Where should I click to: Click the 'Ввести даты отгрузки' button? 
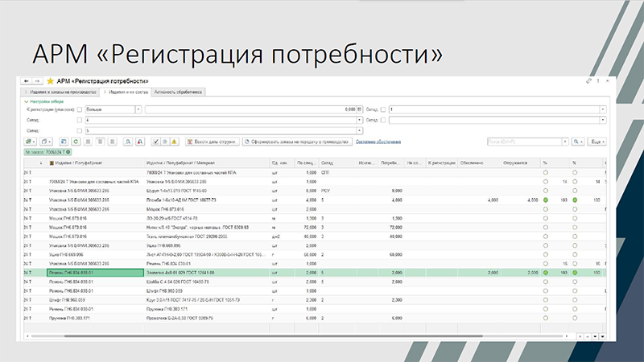[x=211, y=141]
